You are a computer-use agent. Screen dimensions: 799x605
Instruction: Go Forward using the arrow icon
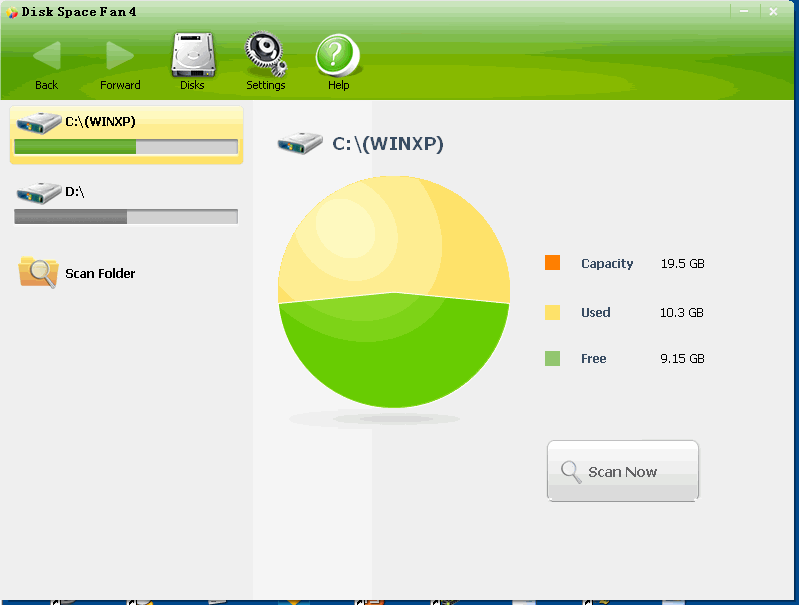pos(120,55)
